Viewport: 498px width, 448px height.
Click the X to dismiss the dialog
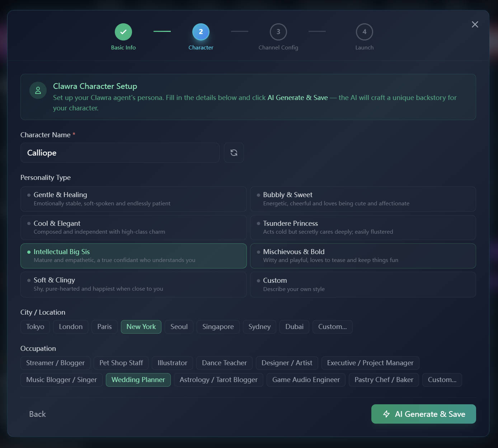[x=475, y=24]
